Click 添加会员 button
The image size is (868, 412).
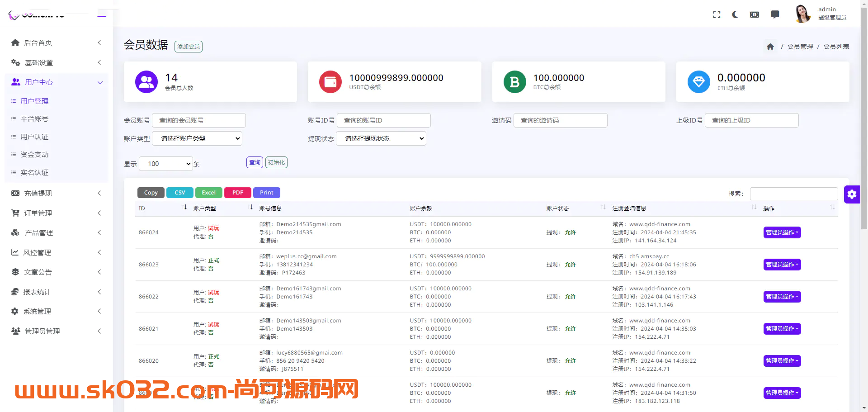tap(189, 47)
